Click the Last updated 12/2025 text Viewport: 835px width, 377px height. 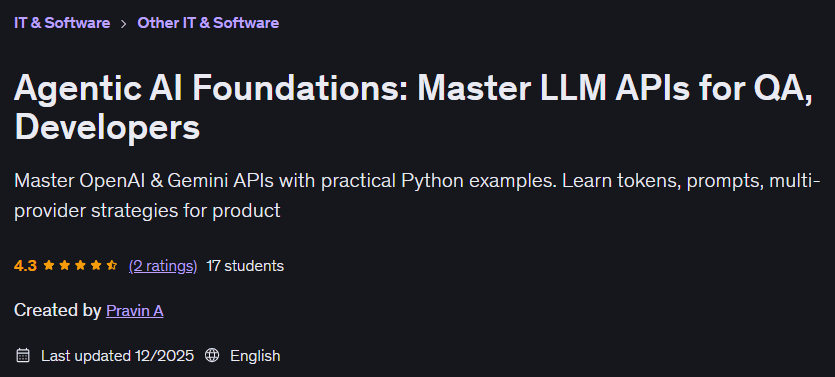click(118, 356)
